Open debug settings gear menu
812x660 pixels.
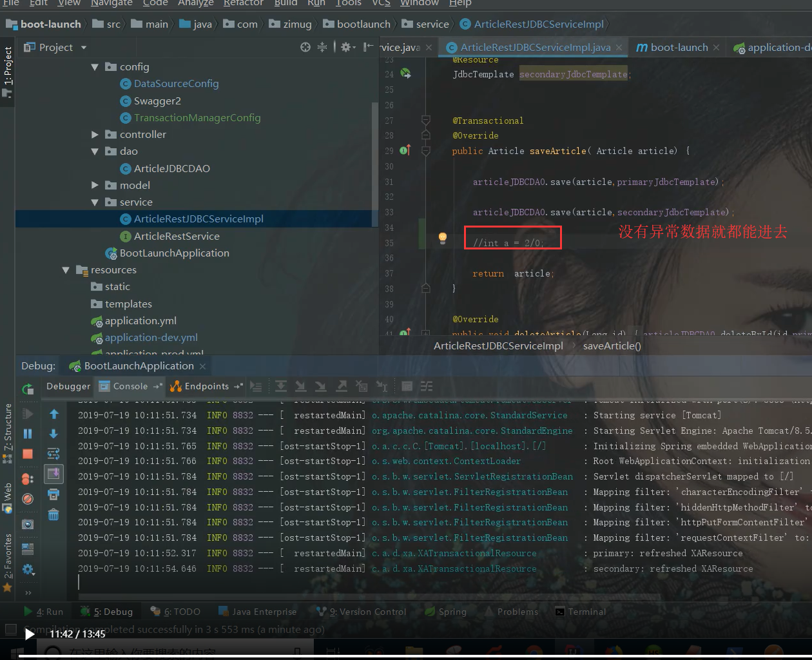tap(28, 569)
